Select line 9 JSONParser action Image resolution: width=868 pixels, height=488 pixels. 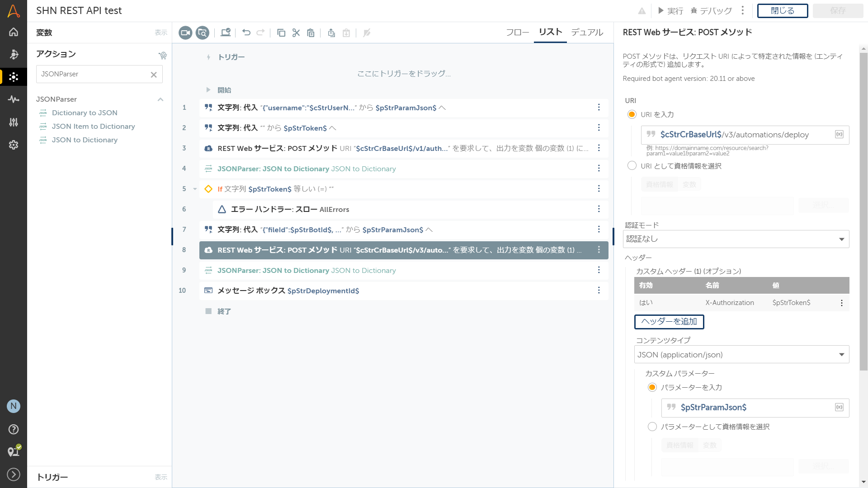(404, 270)
